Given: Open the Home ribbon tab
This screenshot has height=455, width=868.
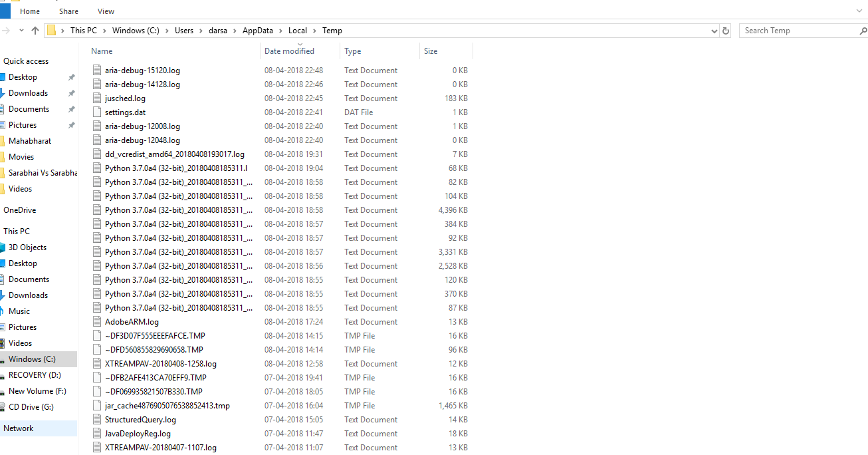Looking at the screenshot, I should pyautogui.click(x=30, y=11).
